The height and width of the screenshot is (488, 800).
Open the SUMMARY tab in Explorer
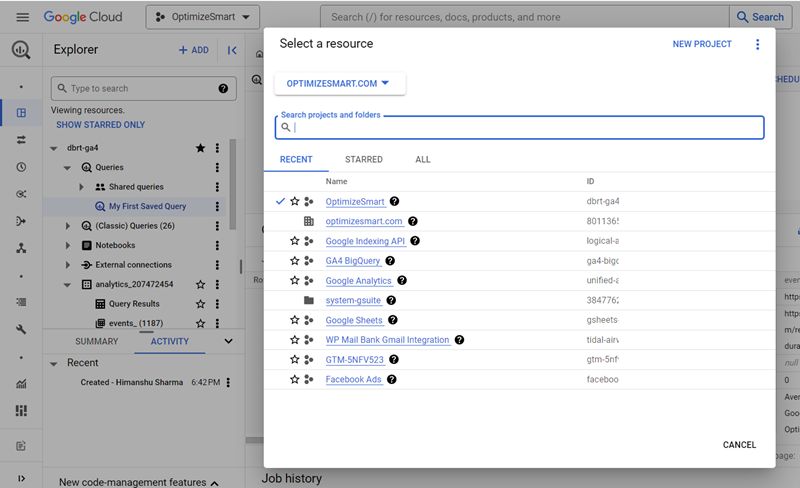(96, 341)
